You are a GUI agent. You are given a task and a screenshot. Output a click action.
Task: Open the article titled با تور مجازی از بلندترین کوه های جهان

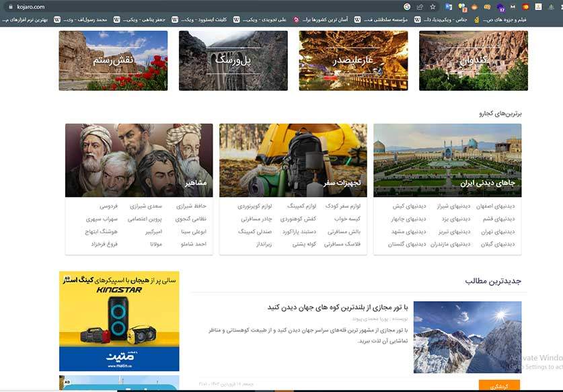(x=338, y=307)
